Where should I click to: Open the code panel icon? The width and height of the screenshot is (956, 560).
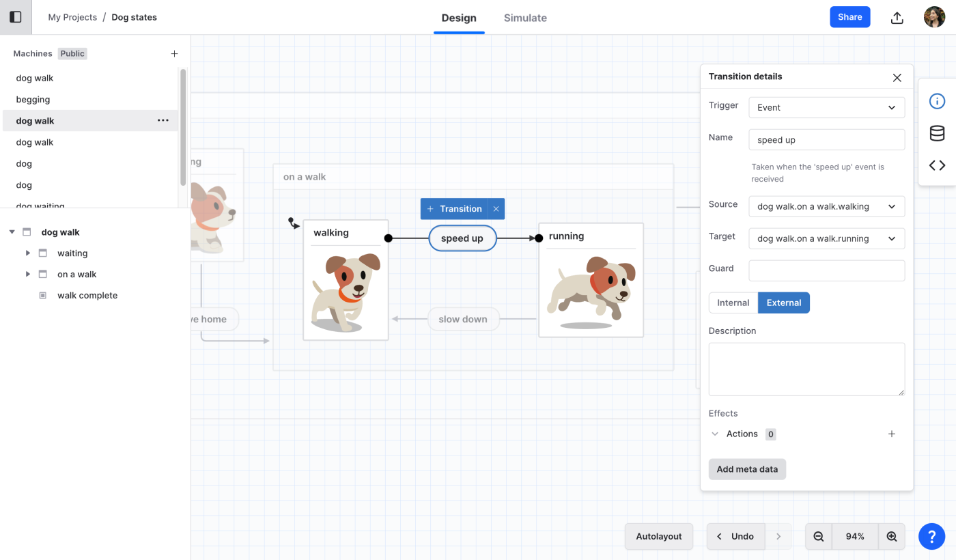point(937,165)
